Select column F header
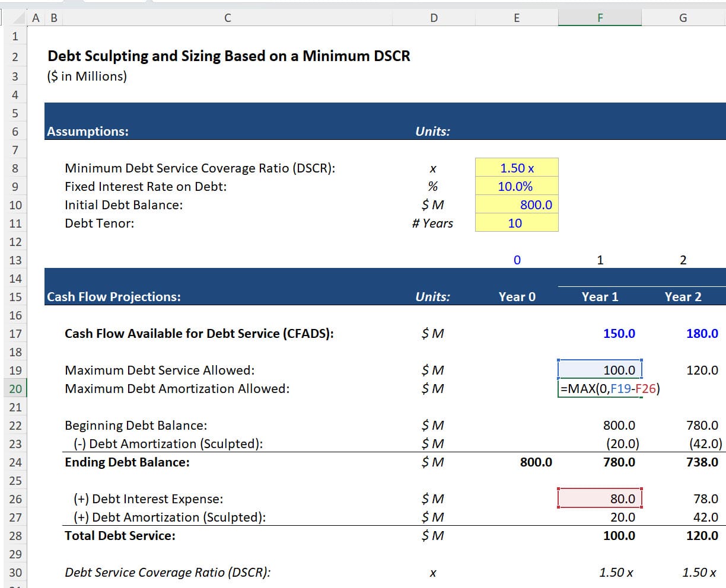The width and height of the screenshot is (726, 588). (x=600, y=17)
